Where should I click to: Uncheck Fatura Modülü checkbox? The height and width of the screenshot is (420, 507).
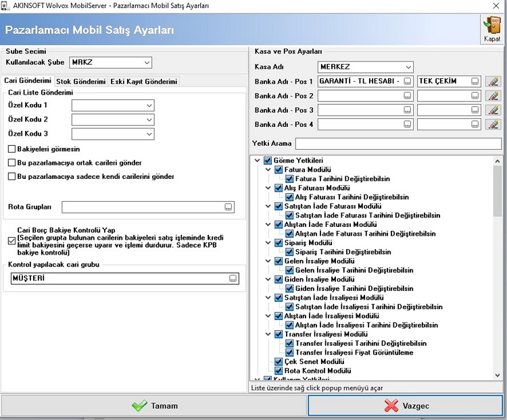pyautogui.click(x=279, y=169)
